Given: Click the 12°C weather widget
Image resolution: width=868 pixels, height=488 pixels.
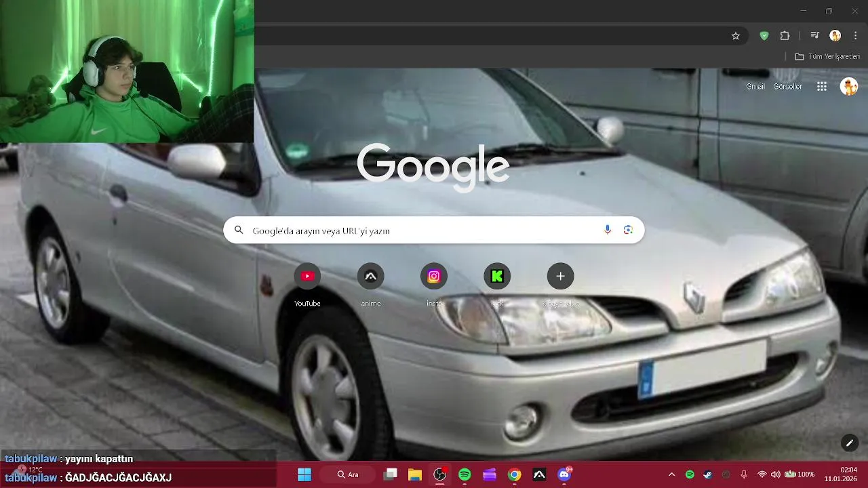Looking at the screenshot, I should point(28,469).
